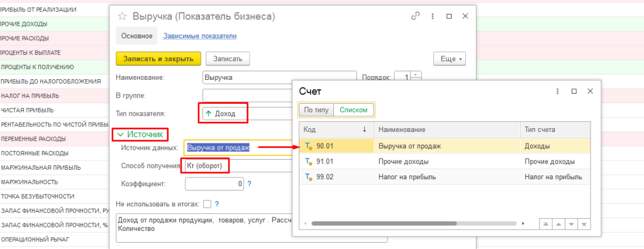The height and width of the screenshot is (249, 644).
Task: Click МАРЖИНАЛЬНАЯ ПРИБЫЛЬ in background list
Action: (x=41, y=168)
